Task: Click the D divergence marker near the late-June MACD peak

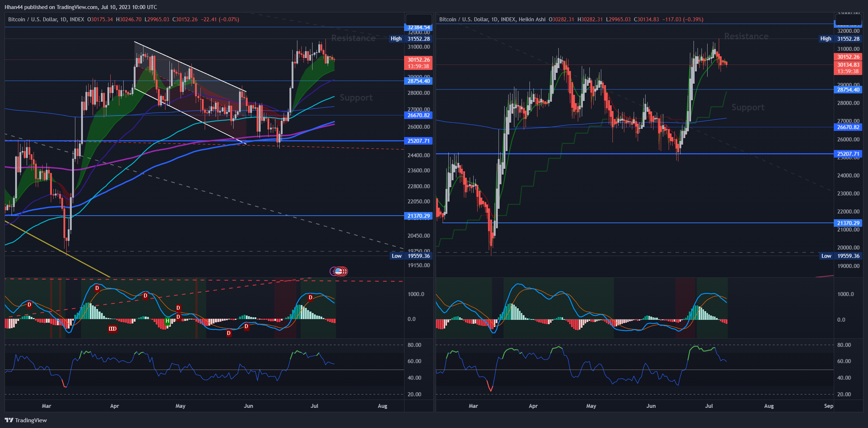Action: (x=310, y=297)
